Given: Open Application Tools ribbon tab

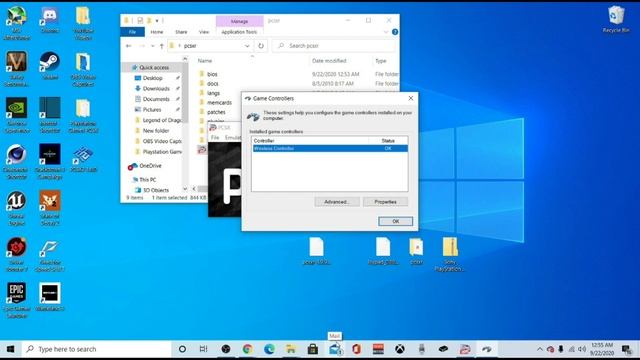Looking at the screenshot, I should (x=239, y=32).
